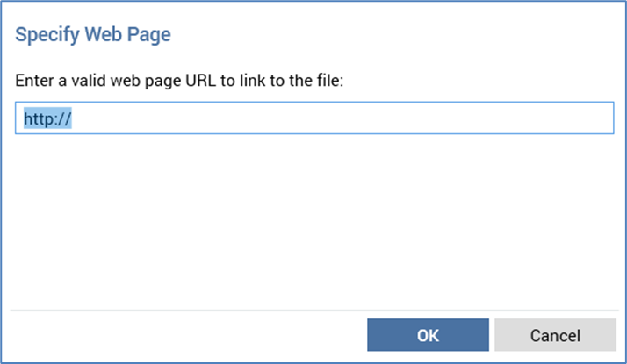Click the empty dialog area below the URL field
This screenshot has height=364, width=627.
[x=314, y=219]
